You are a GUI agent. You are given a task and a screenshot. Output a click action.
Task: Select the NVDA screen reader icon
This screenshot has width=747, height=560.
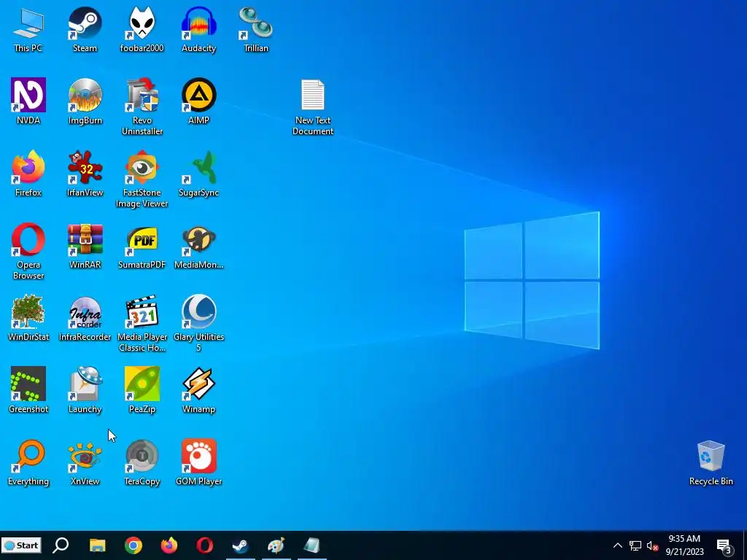coord(28,101)
